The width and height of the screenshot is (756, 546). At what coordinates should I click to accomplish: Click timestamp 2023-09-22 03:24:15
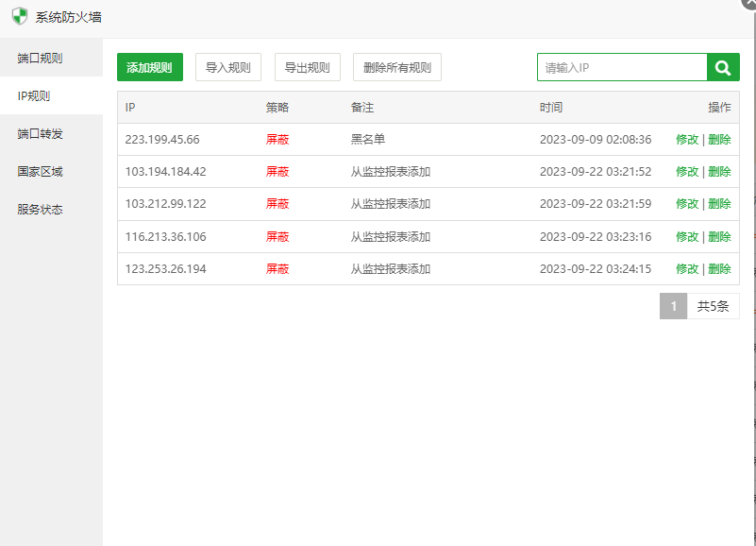(x=596, y=269)
